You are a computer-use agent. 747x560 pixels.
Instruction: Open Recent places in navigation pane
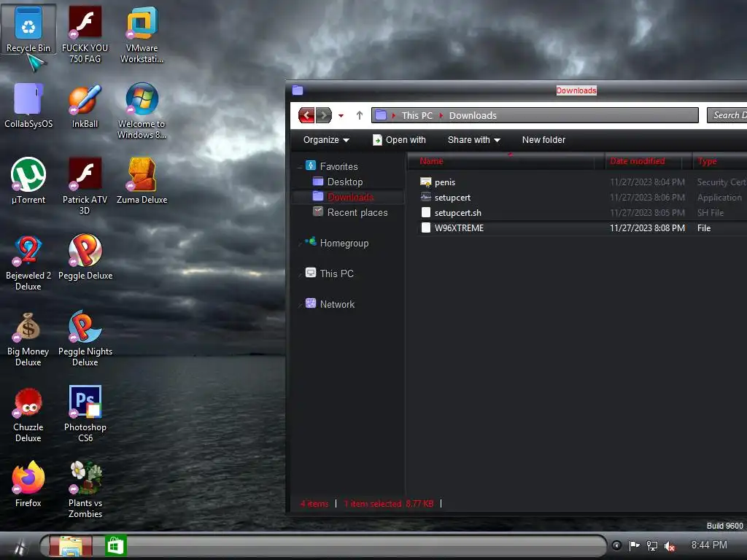coord(357,212)
